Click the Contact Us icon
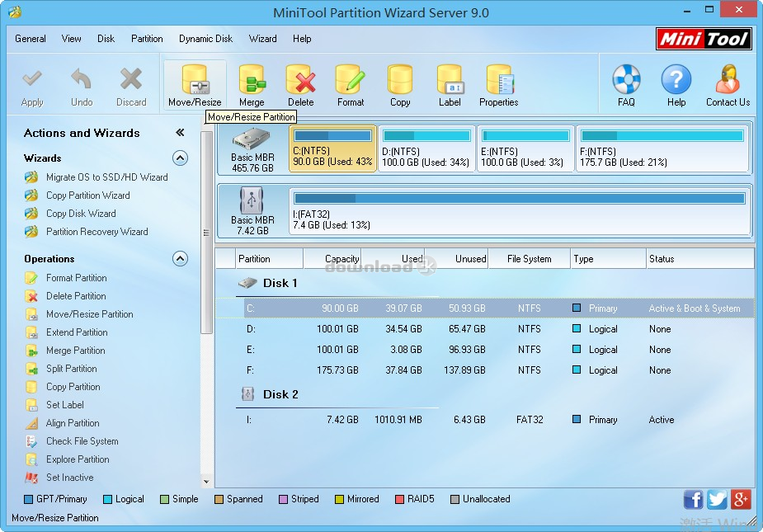This screenshot has height=532, width=763. [727, 82]
